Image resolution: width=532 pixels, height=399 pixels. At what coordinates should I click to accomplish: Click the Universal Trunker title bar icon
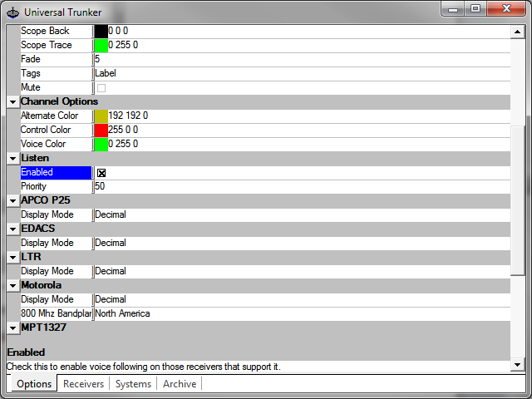[12, 12]
